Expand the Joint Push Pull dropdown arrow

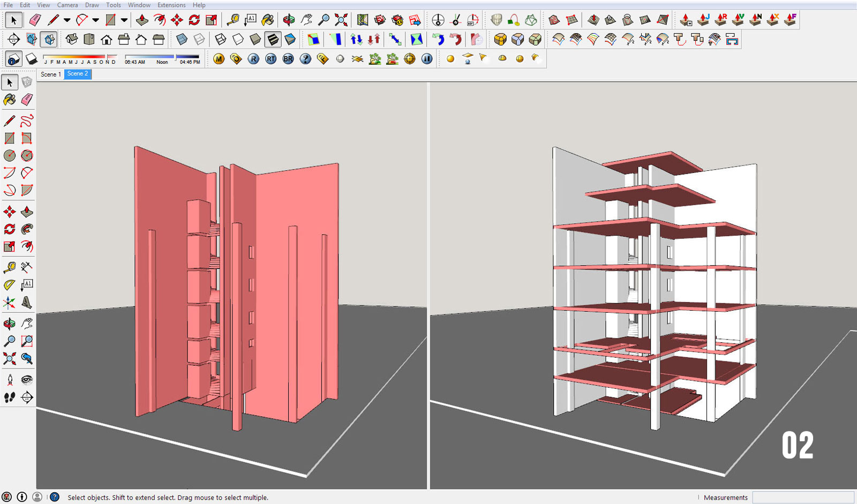point(689,24)
